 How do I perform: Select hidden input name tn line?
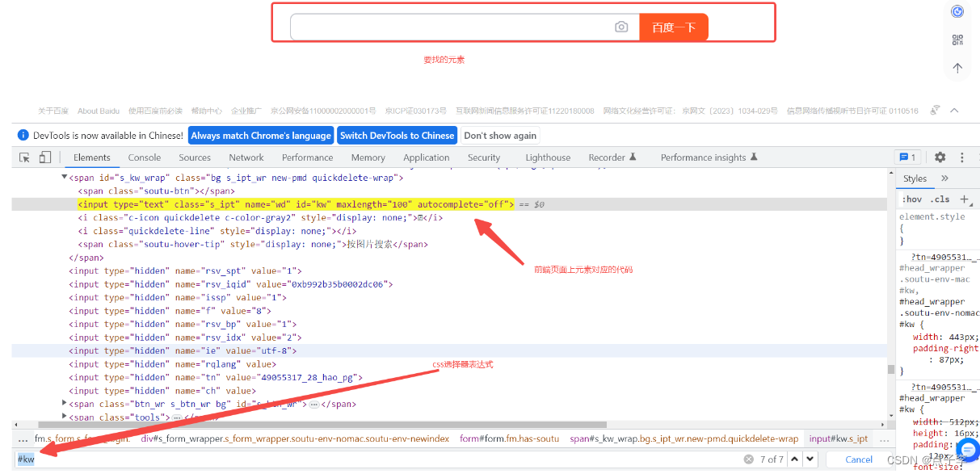tap(216, 377)
